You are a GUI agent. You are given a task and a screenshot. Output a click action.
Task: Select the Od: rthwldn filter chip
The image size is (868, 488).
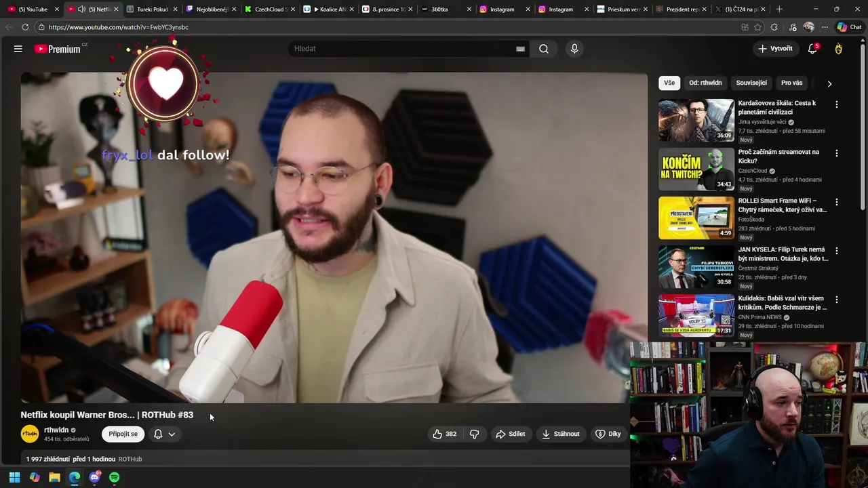[705, 83]
